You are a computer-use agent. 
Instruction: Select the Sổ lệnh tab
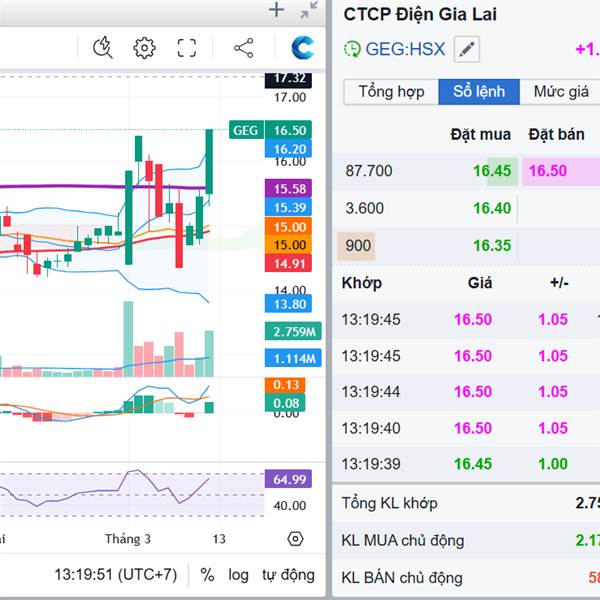(479, 92)
